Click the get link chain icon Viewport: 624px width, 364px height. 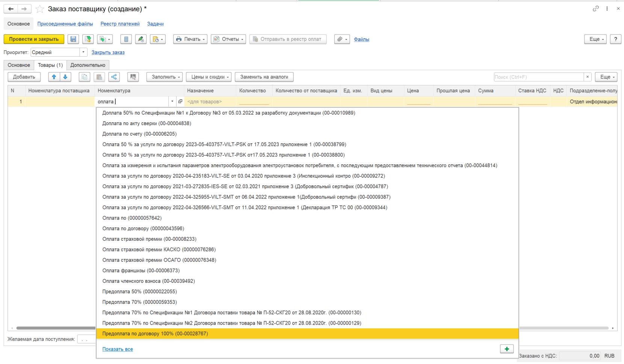[596, 9]
